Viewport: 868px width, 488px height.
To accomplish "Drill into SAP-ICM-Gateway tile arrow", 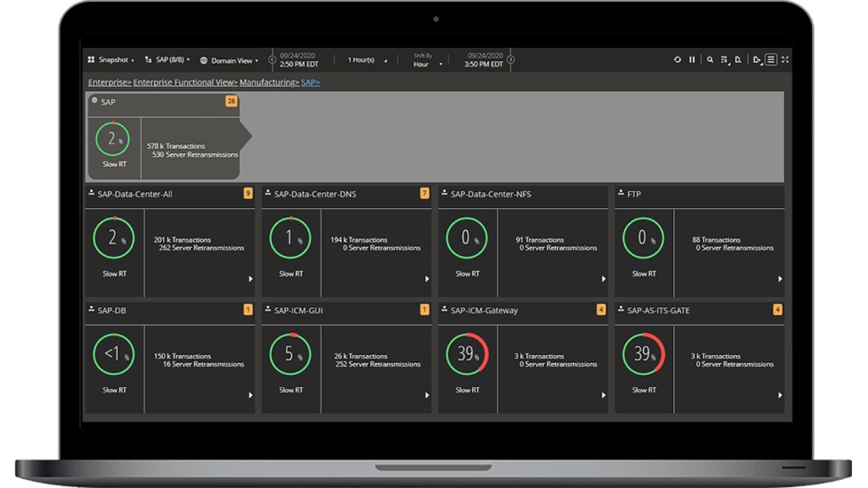I will click(x=603, y=395).
